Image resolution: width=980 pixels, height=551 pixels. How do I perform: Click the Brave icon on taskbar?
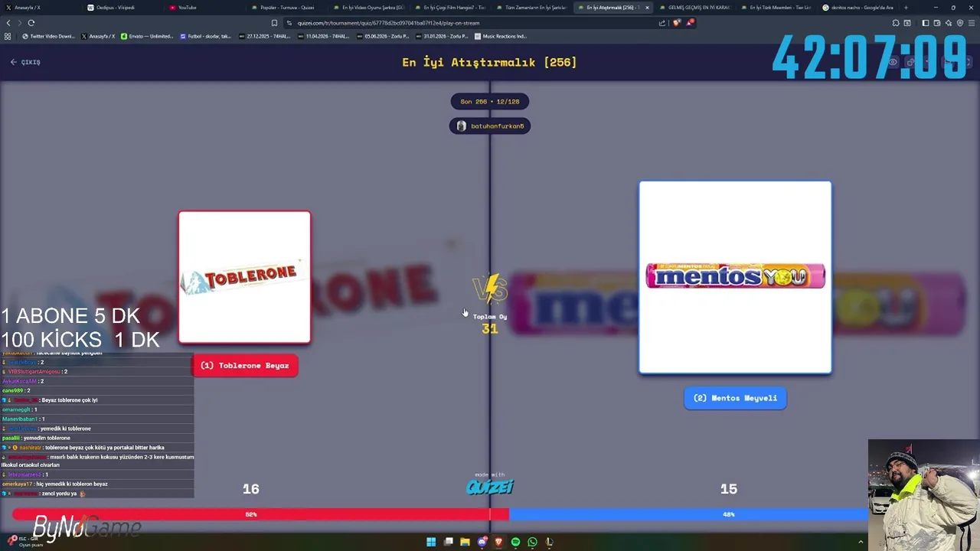[498, 542]
